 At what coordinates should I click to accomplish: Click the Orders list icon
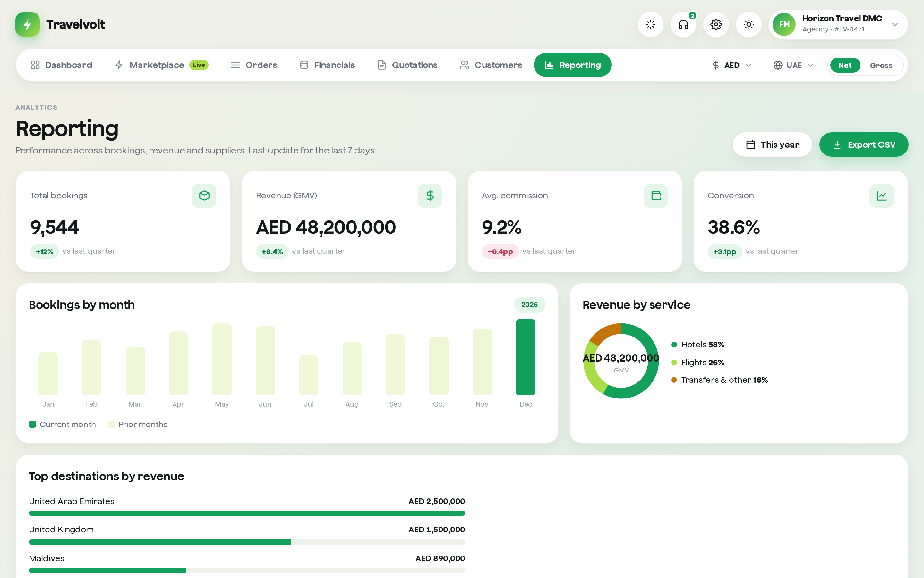(x=235, y=65)
